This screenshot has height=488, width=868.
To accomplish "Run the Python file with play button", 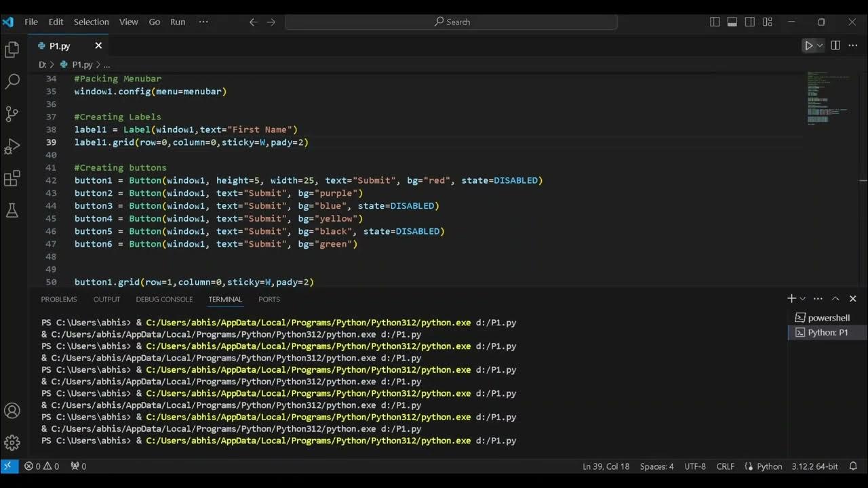I will click(x=808, y=45).
